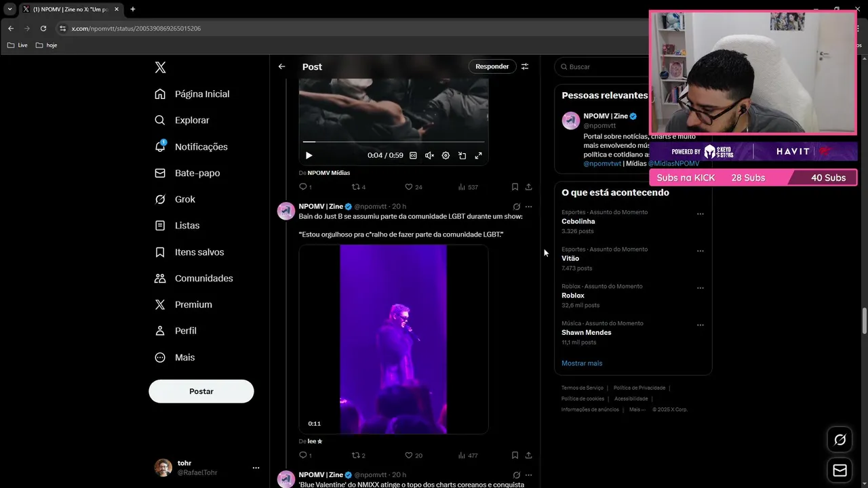Open more options for Shawn Mendes trend
Viewport: 868px width, 488px height.
[701, 325]
